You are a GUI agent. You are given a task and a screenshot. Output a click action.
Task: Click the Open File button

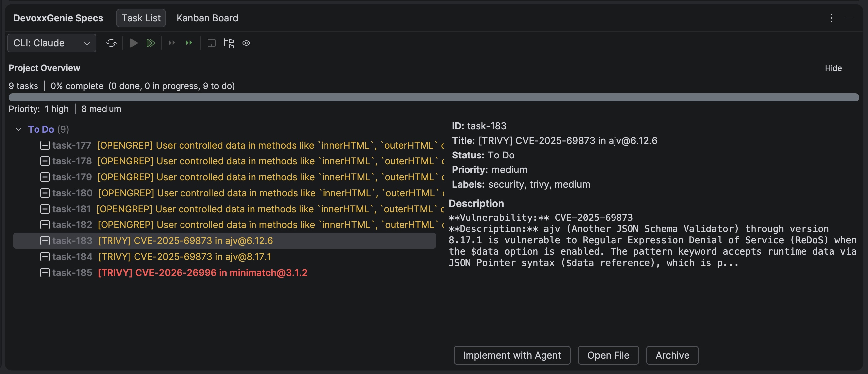click(x=608, y=355)
